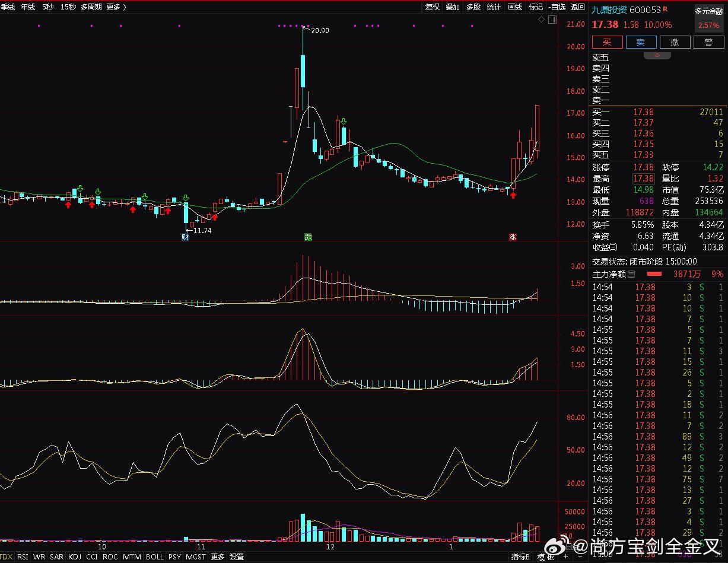Open the red chevron below the trade buttons

coord(657,53)
